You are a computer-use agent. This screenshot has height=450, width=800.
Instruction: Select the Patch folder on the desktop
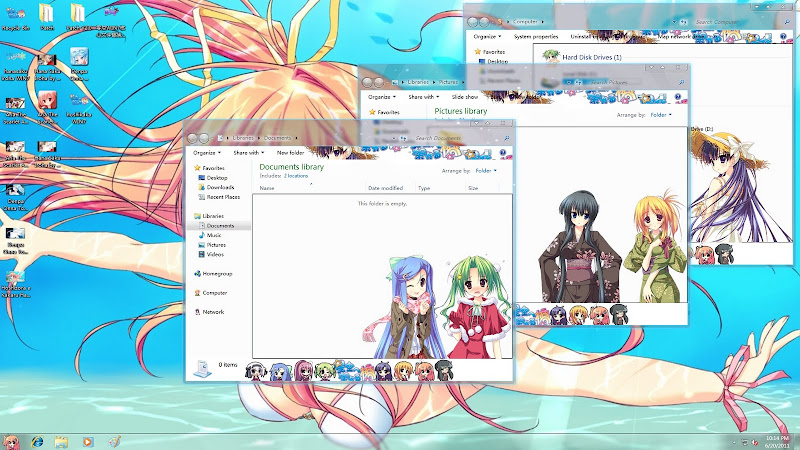pos(47,17)
